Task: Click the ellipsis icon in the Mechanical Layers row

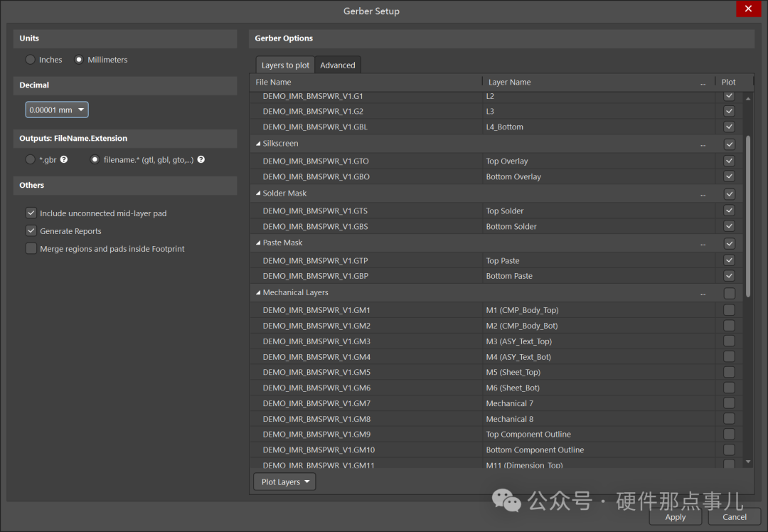Action: coord(703,294)
